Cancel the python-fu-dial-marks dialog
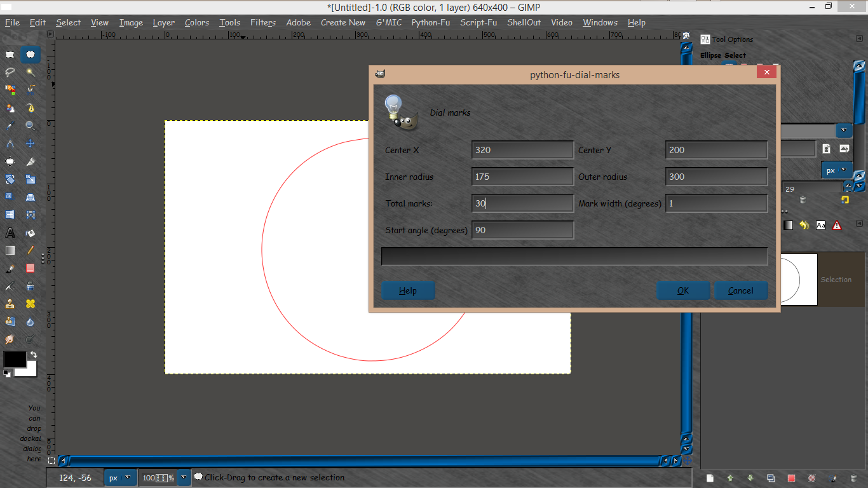Screen dimensions: 868x488 click(741, 290)
